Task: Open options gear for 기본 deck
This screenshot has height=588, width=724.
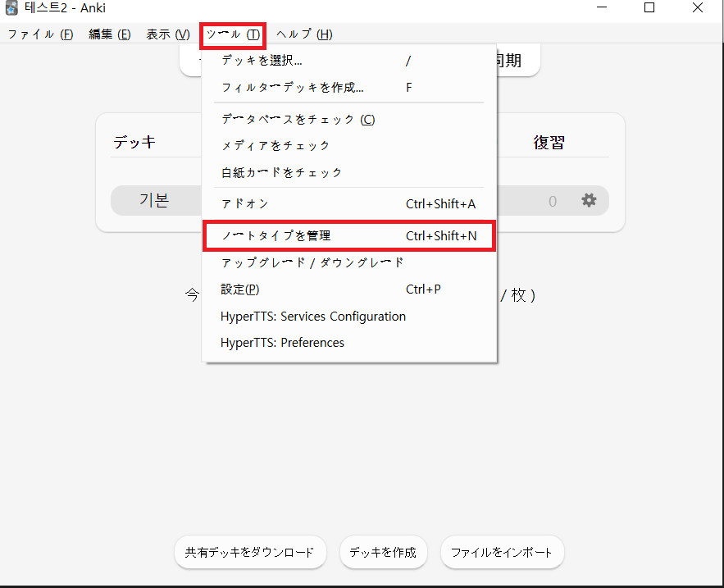Action: click(589, 200)
